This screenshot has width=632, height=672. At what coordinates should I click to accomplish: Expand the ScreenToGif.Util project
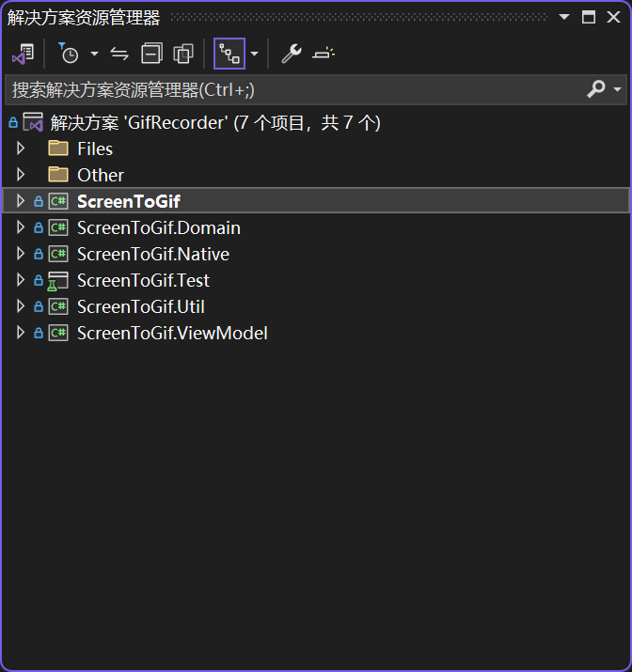20,306
